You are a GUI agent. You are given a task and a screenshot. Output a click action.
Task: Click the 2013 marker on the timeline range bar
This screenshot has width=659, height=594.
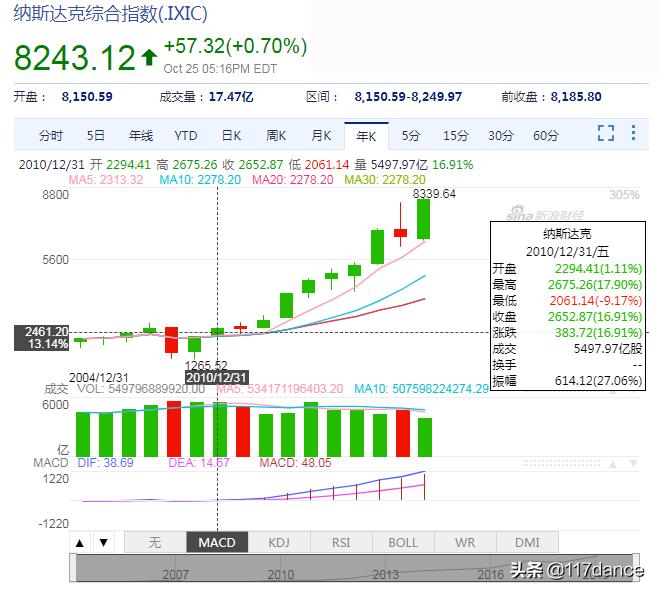(x=385, y=574)
